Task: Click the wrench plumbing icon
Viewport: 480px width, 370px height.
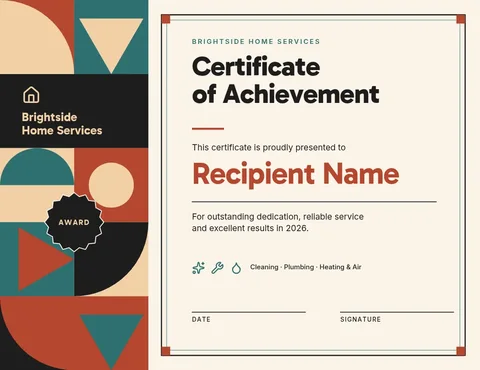Action: tap(217, 268)
